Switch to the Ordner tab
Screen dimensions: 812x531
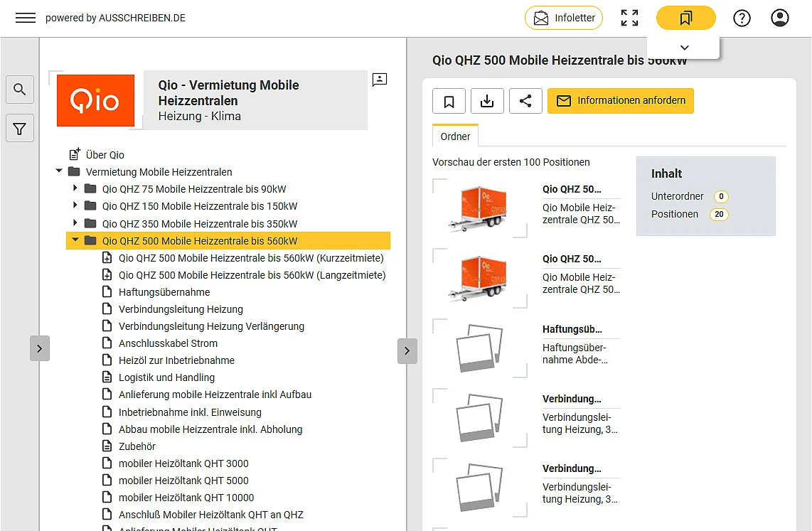click(455, 136)
